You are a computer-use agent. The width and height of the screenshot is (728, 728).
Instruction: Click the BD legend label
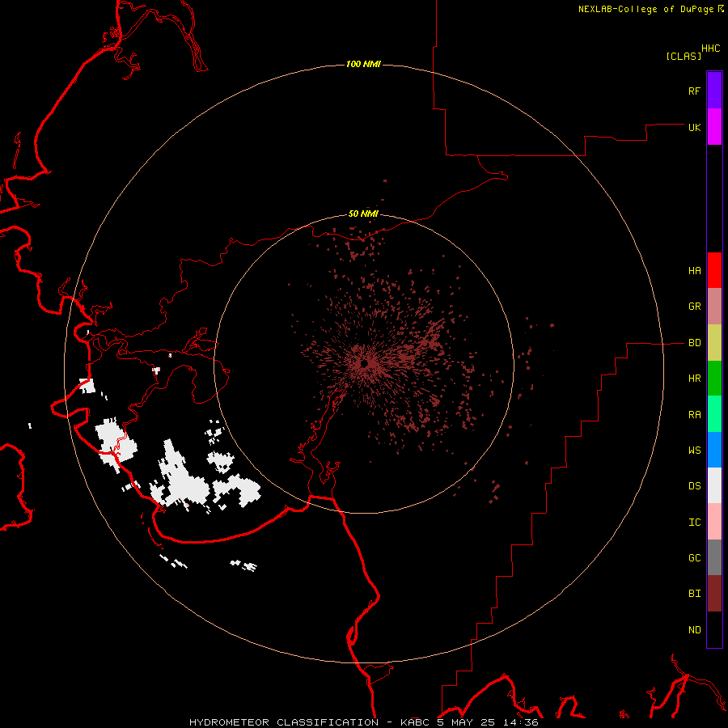pos(694,343)
